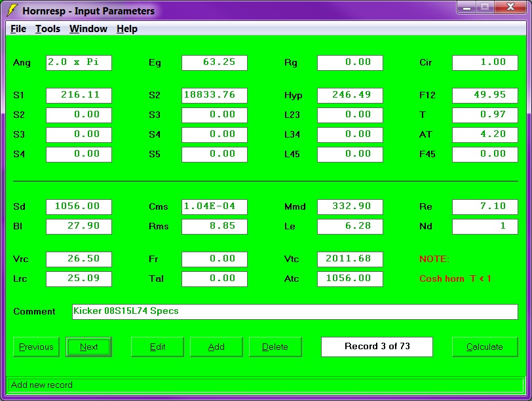Click the Hornresp lightning icon in title bar
Screen dimensions: 532x401
(x=12, y=10)
